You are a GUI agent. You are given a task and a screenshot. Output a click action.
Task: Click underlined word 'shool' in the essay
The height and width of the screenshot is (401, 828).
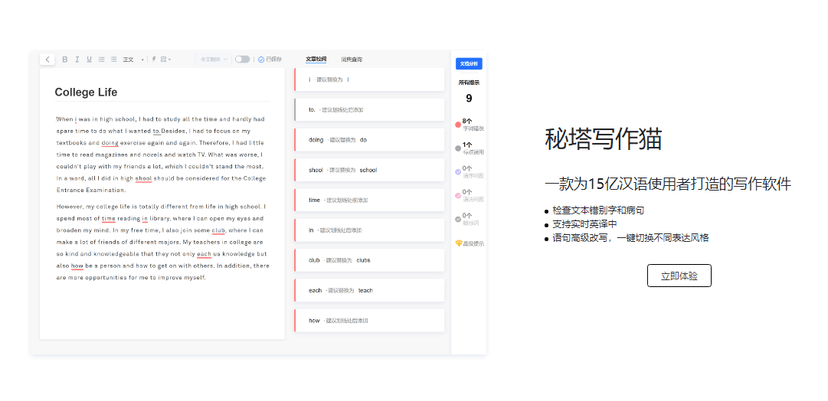click(x=144, y=179)
